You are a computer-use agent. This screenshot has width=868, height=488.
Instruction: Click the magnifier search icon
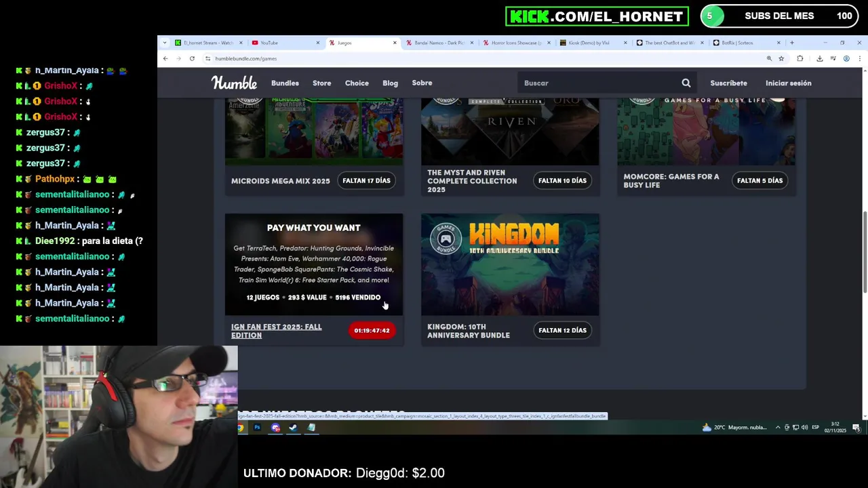coord(686,83)
